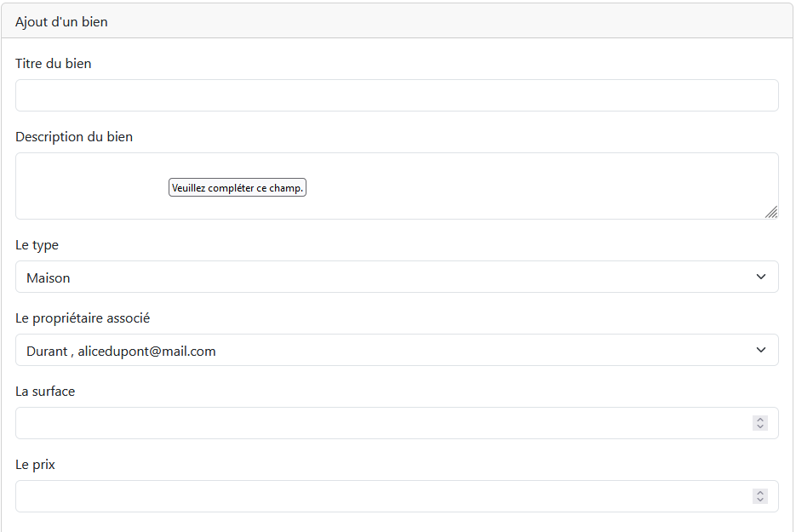Increase La surface with the up arrow
Viewport: 796px width, 532px height.
point(760,420)
